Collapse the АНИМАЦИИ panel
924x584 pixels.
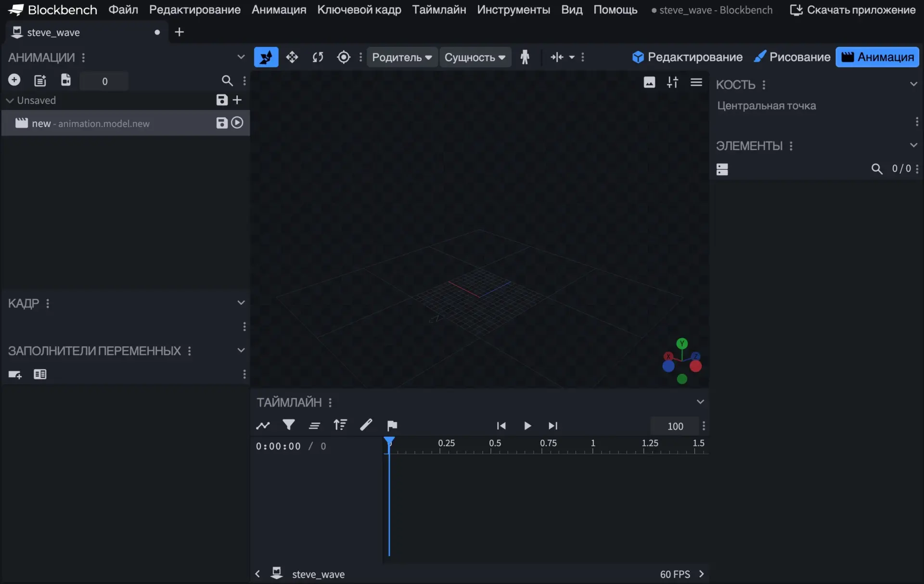point(241,57)
